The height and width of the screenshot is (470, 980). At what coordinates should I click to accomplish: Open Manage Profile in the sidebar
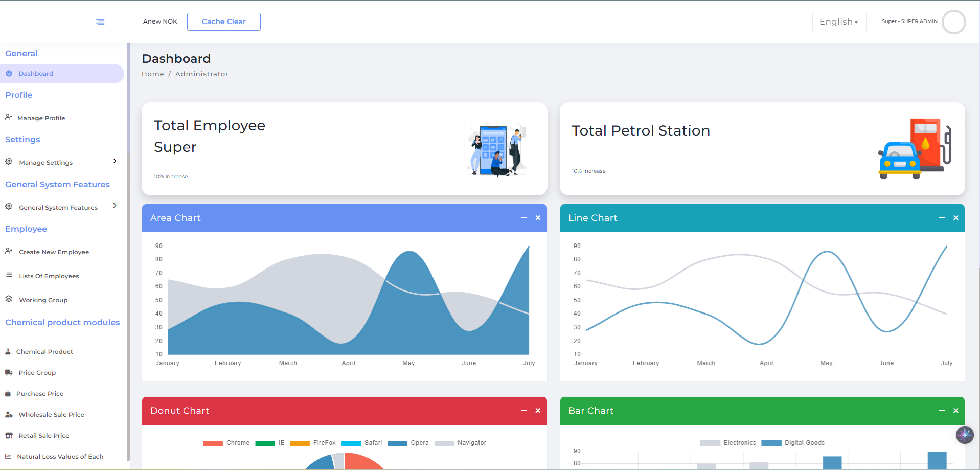[x=41, y=118]
